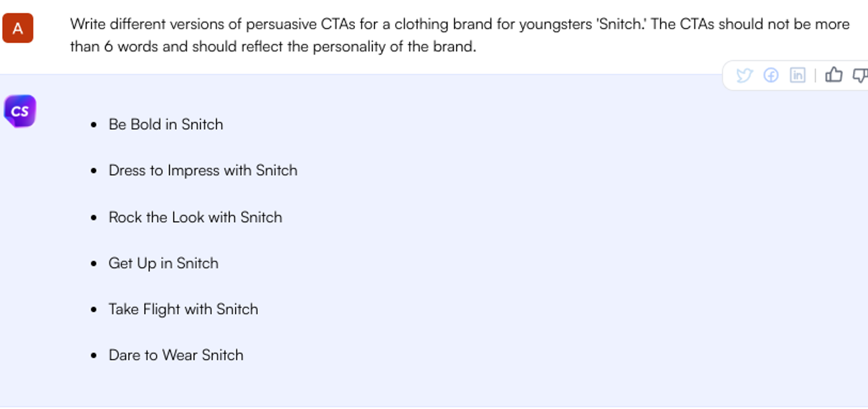The width and height of the screenshot is (868, 409).
Task: Click the bullet before 'Dress to Impress with Snitch'
Action: tap(94, 171)
